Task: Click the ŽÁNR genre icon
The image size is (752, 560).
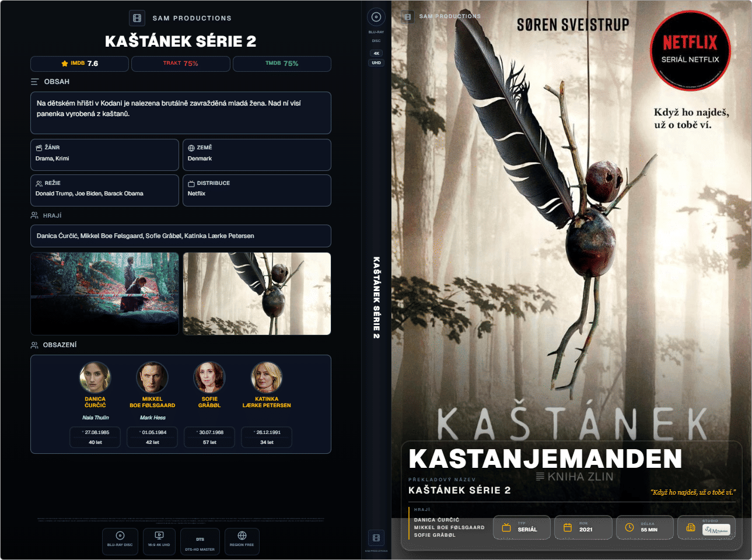Action: click(x=39, y=148)
